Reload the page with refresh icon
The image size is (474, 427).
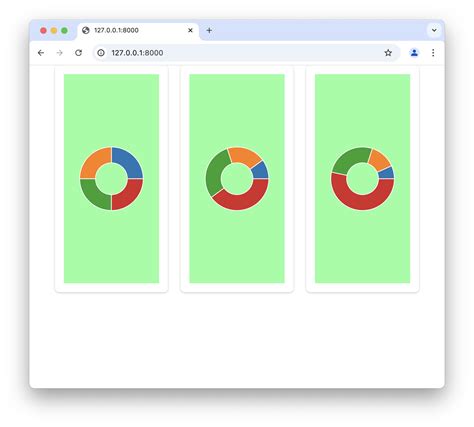[78, 53]
